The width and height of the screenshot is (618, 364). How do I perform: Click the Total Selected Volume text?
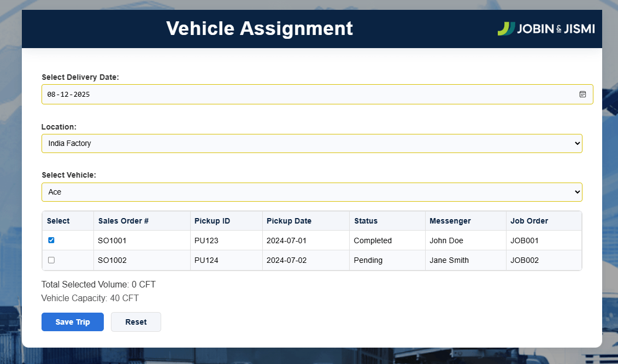click(98, 284)
